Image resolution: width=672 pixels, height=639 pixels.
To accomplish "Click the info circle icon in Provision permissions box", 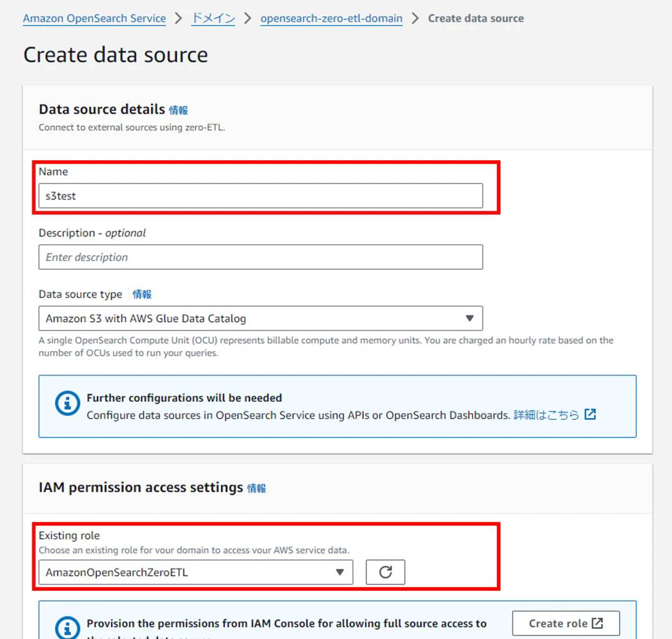I will [x=68, y=628].
